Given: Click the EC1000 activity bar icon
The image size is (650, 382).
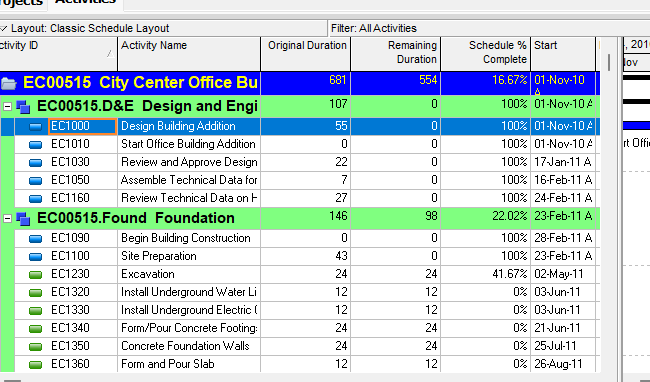Looking at the screenshot, I should pyautogui.click(x=36, y=127).
